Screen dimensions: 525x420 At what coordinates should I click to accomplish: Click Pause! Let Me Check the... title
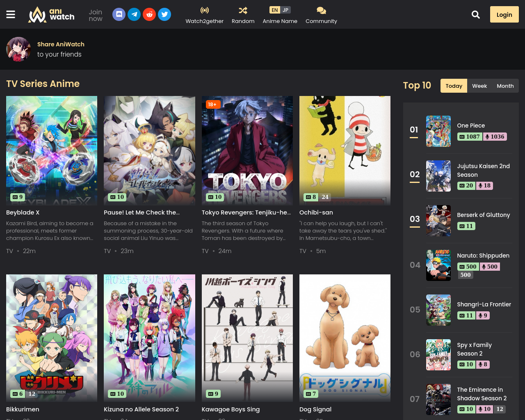coord(142,212)
